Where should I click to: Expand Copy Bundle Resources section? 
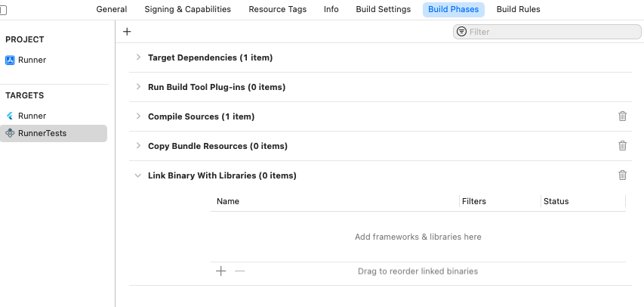coord(138,146)
